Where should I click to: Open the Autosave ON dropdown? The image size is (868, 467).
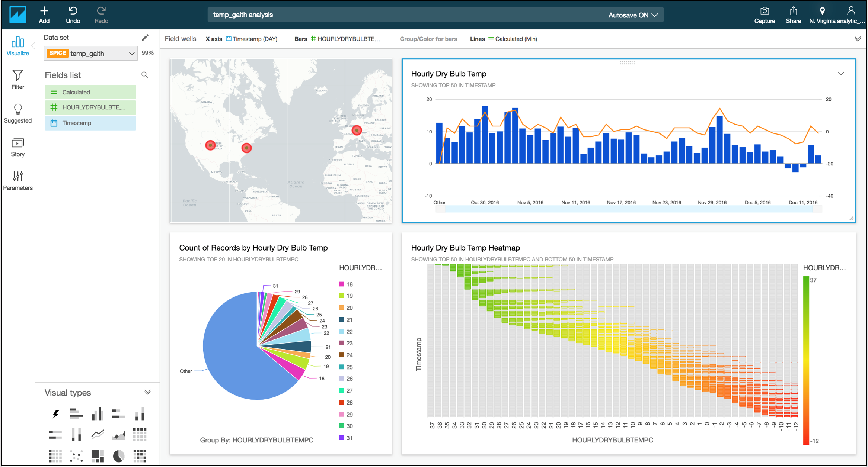pyautogui.click(x=633, y=15)
